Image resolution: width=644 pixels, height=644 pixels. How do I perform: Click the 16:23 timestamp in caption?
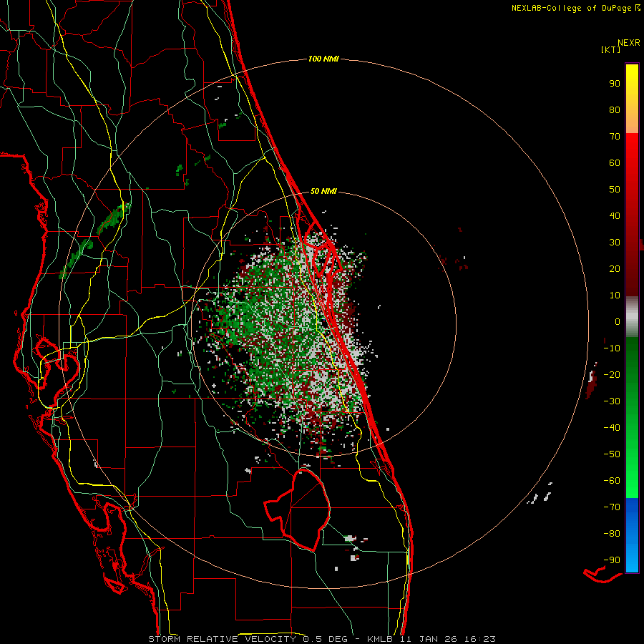[479, 639]
